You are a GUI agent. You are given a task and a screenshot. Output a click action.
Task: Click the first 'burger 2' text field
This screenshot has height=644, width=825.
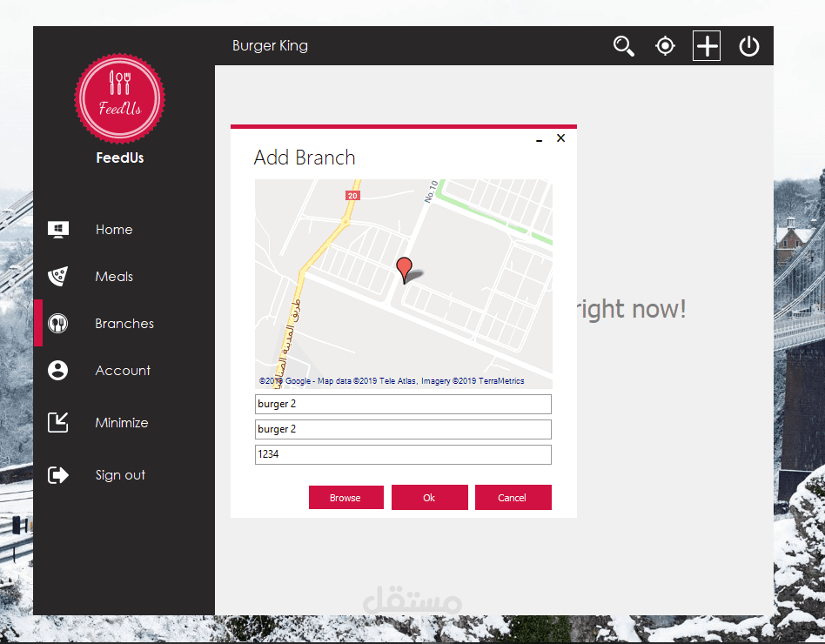[403, 404]
